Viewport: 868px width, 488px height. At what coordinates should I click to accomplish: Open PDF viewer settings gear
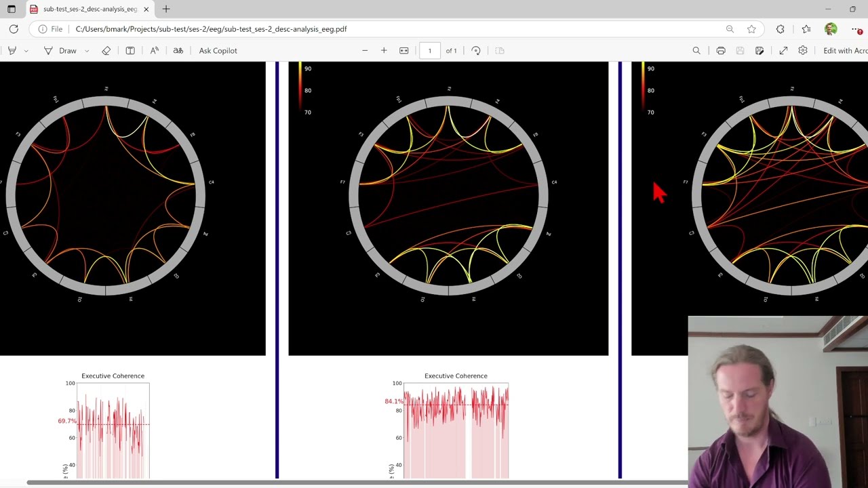point(803,51)
